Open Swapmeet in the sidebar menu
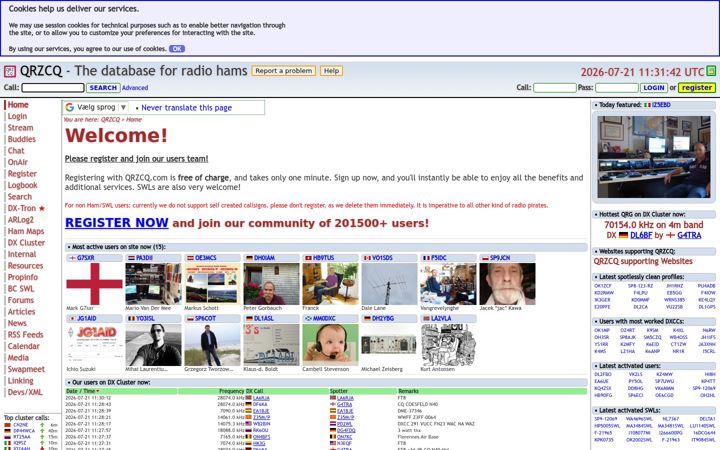720x450 pixels. [x=26, y=369]
